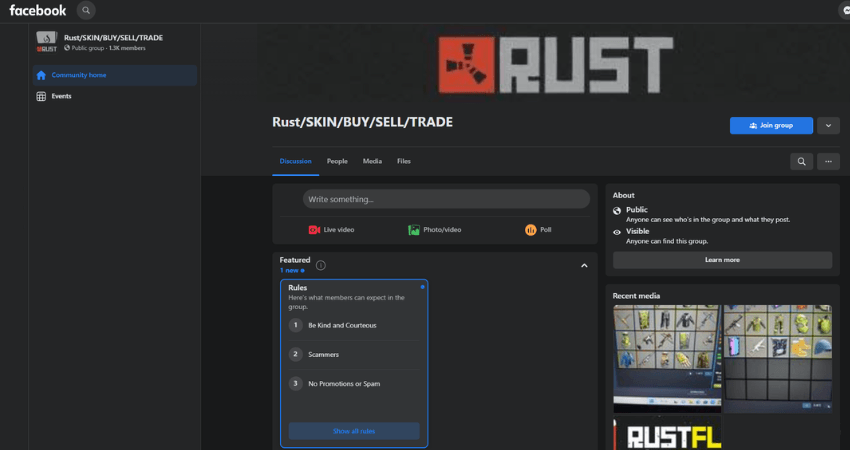The height and width of the screenshot is (450, 850).
Task: Switch to the Discussion tab
Action: [x=295, y=161]
